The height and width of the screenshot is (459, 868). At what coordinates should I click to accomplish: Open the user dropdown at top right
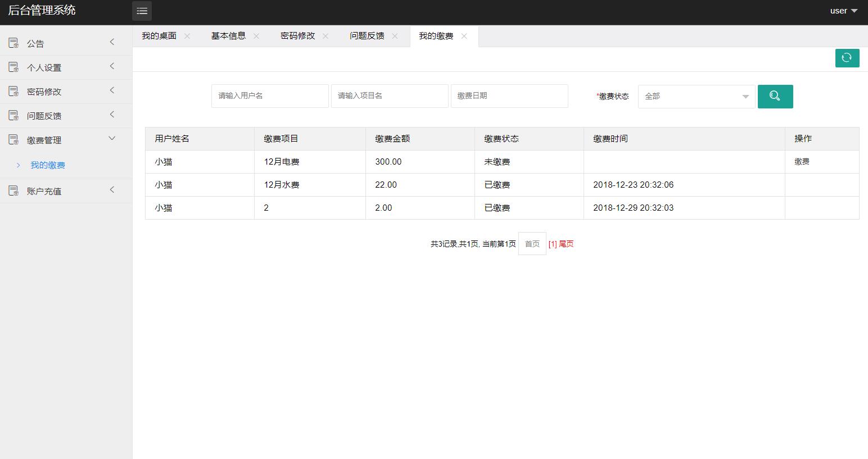[843, 10]
